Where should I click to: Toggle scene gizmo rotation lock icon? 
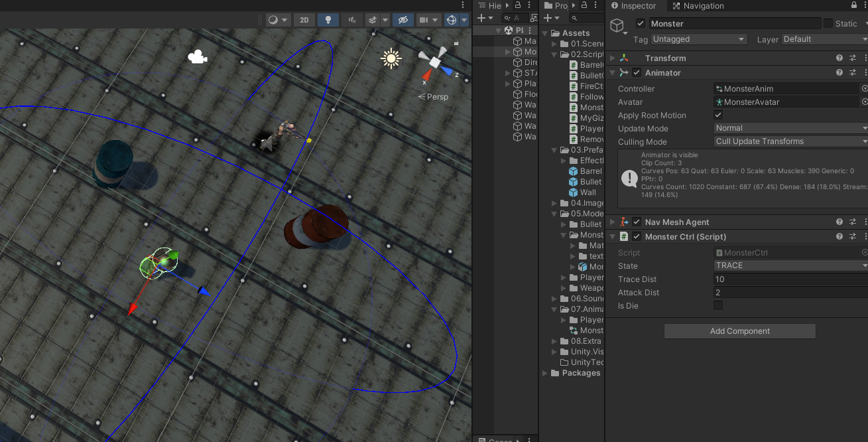click(x=456, y=43)
